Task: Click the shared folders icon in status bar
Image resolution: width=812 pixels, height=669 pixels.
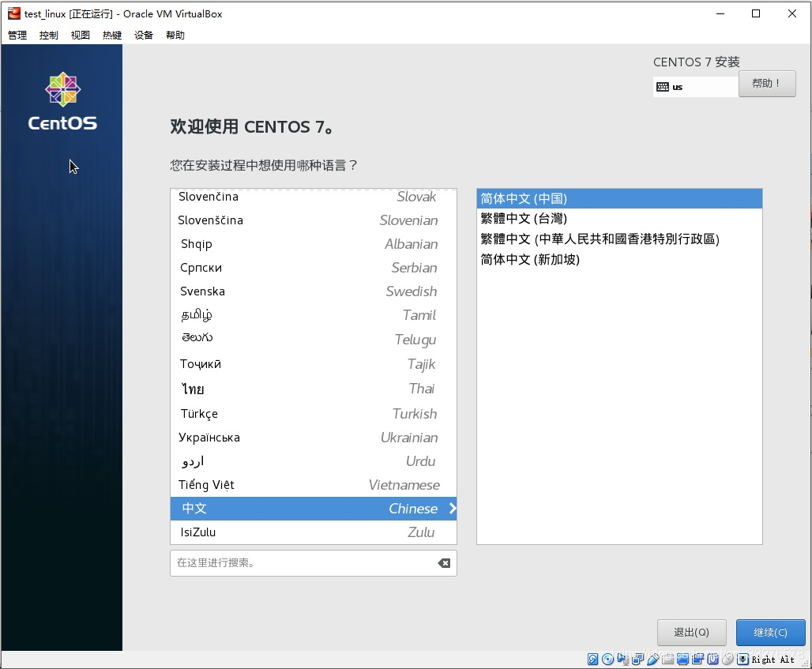Action: 668,660
